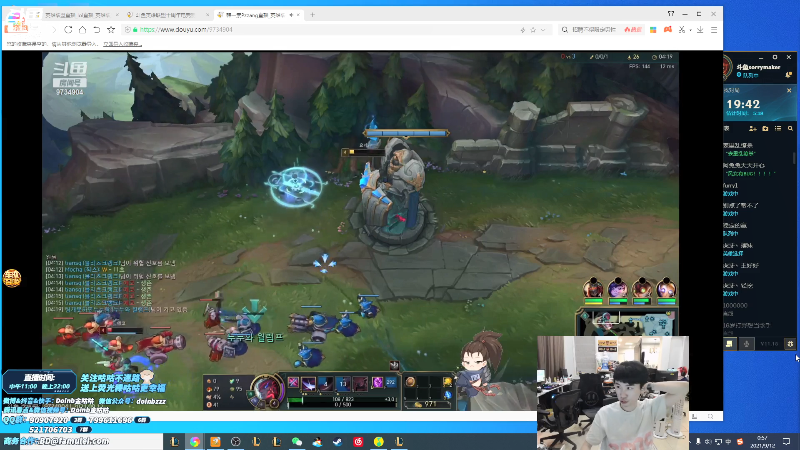This screenshot has width=800, height=450.
Task: Click the round gold badge on stream left edge
Action: pos(12,279)
